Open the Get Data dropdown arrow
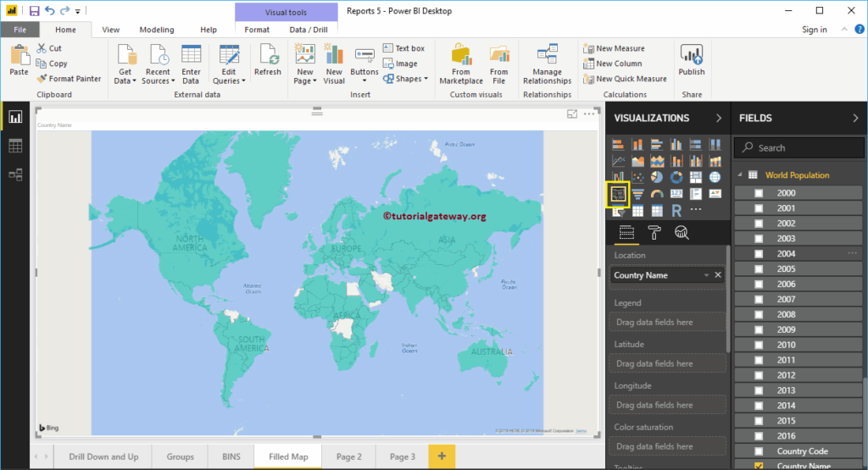Viewport: 868px width, 470px height. pos(134,81)
